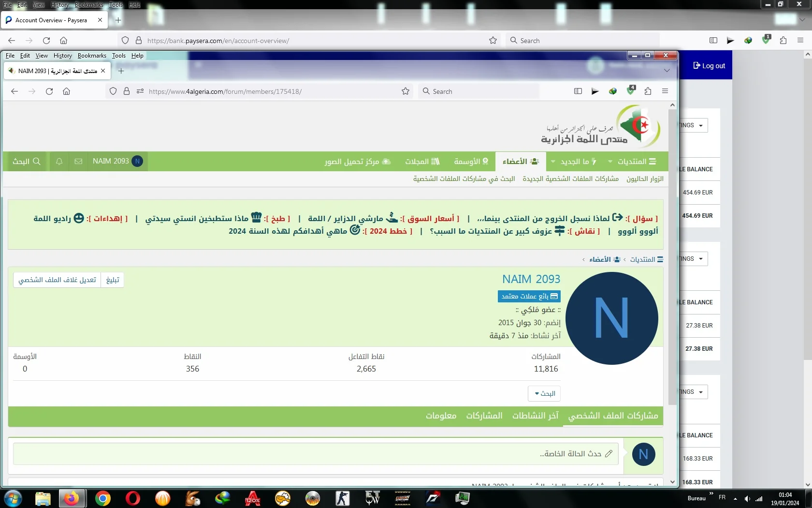
Task: Click the Log out button on Paysera
Action: click(x=709, y=66)
